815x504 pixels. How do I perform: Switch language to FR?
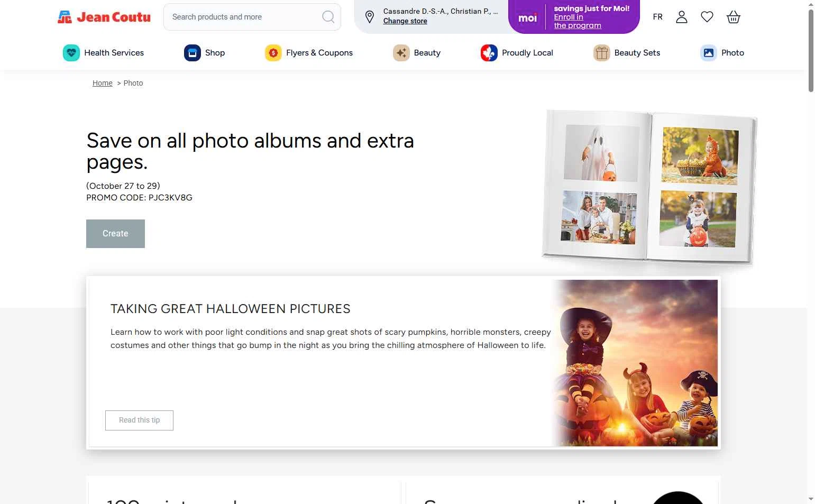pos(657,17)
